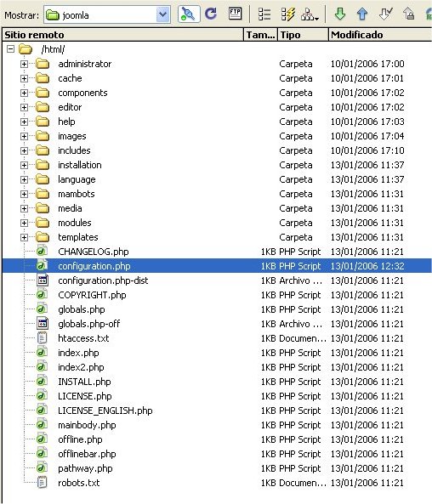Viewport: 432px width, 504px height.
Task: Sort by Tam... size column header
Action: [260, 35]
